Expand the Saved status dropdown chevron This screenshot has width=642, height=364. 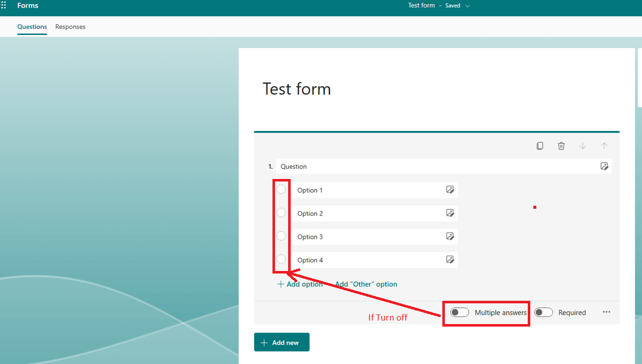tap(468, 6)
